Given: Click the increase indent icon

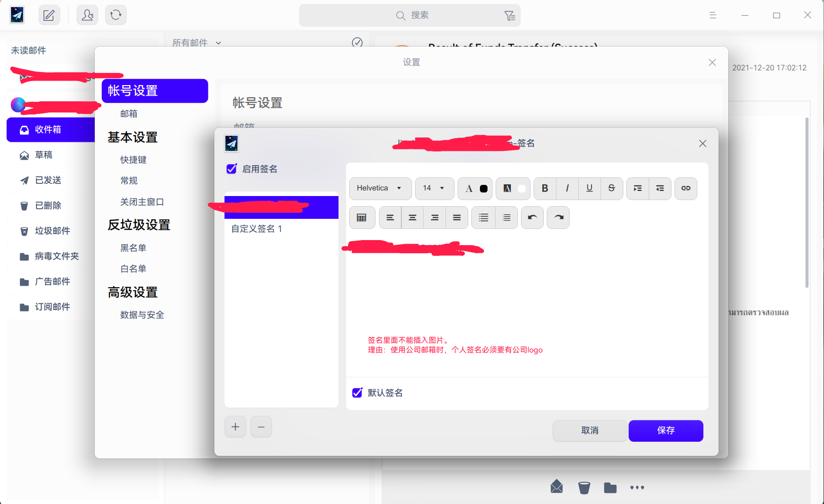Looking at the screenshot, I should click(x=638, y=188).
